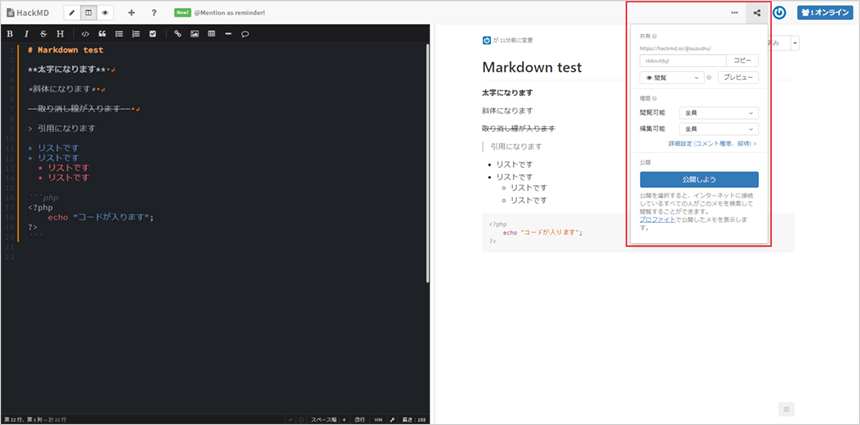Open dropdown arrow behind share panel

coord(795,43)
